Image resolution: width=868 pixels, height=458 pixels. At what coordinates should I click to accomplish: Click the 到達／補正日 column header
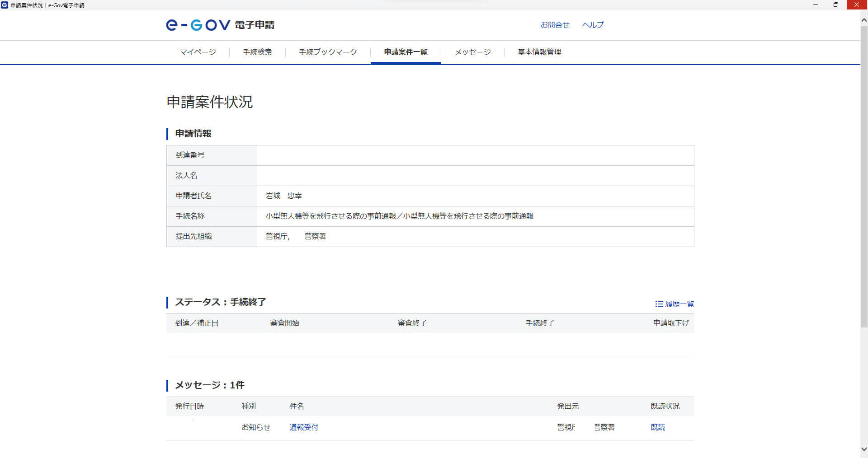(x=197, y=323)
